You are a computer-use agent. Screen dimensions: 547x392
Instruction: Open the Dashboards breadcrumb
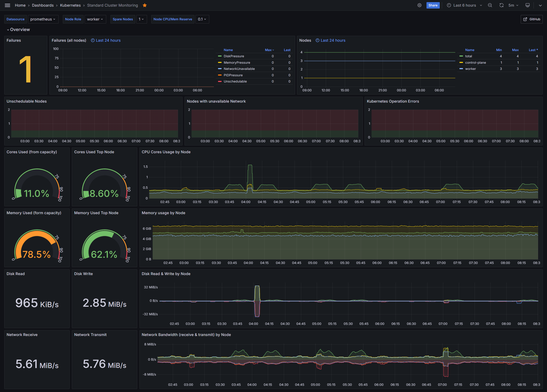[43, 5]
